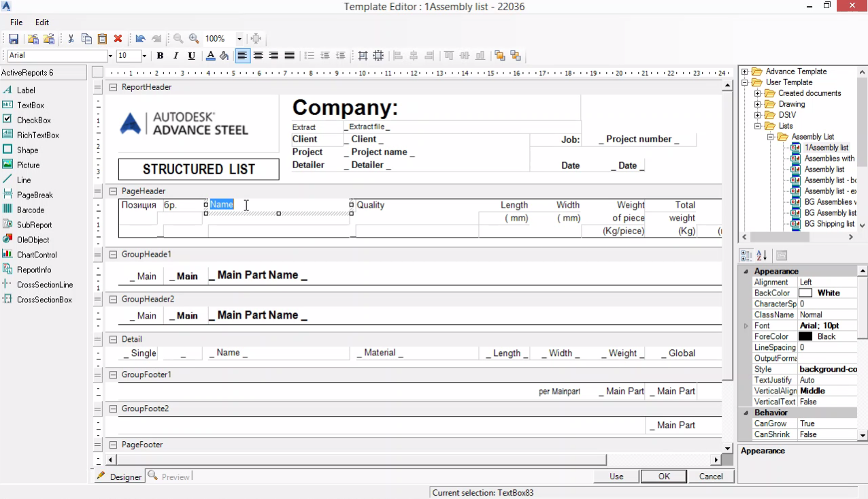Select the 1Assembly list template
Image resolution: width=868 pixels, height=499 pixels.
click(x=826, y=148)
